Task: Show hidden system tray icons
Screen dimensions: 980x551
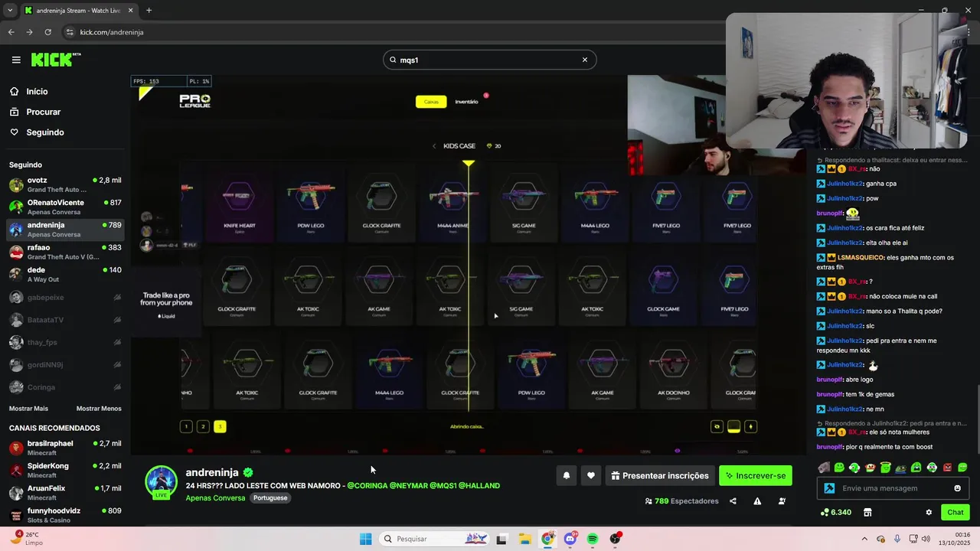Action: (864, 539)
